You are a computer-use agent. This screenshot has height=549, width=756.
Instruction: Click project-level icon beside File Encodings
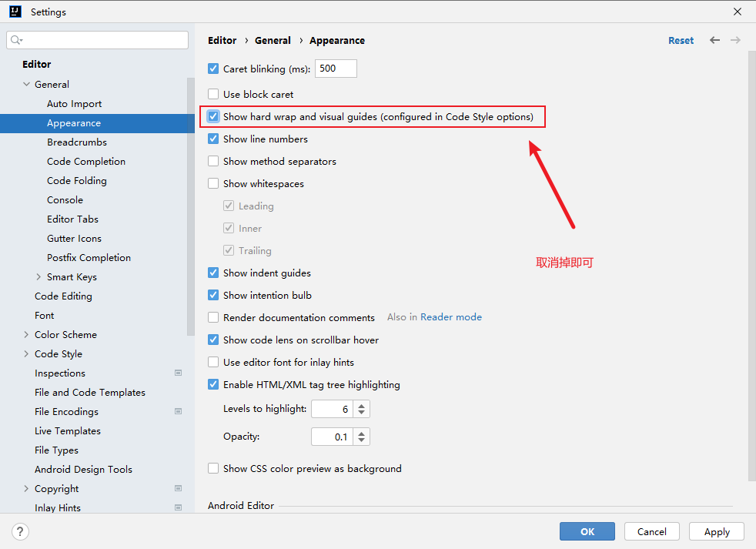tap(178, 411)
